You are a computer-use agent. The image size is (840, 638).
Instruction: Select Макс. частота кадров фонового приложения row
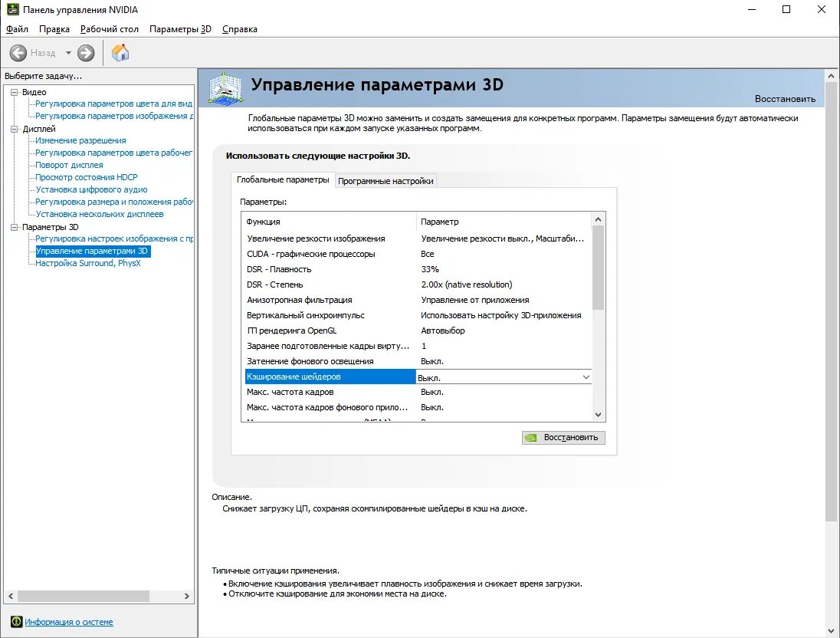click(418, 407)
